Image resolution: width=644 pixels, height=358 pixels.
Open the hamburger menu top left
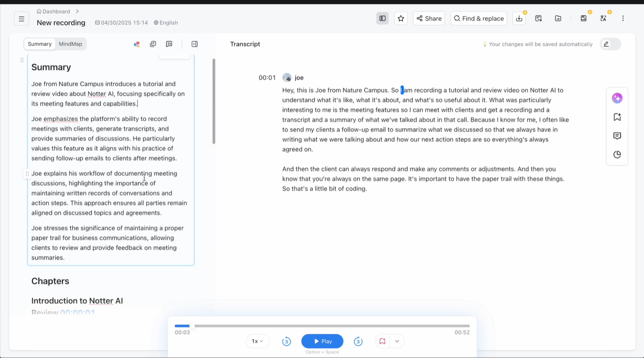(x=21, y=18)
